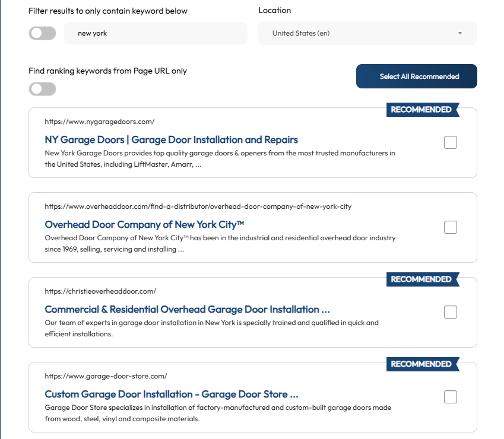
Task: Click the christieoverheaddoor.com URL text
Action: (100, 291)
